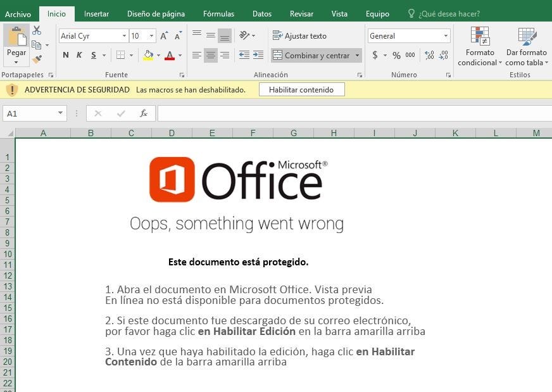Open Formato condicional menu
552x392 pixels.
(480, 46)
